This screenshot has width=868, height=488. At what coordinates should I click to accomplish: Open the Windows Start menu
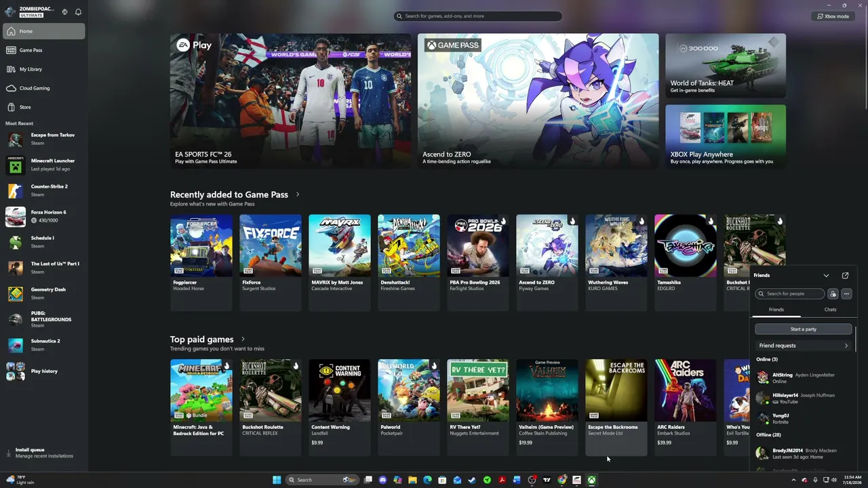[x=277, y=480]
